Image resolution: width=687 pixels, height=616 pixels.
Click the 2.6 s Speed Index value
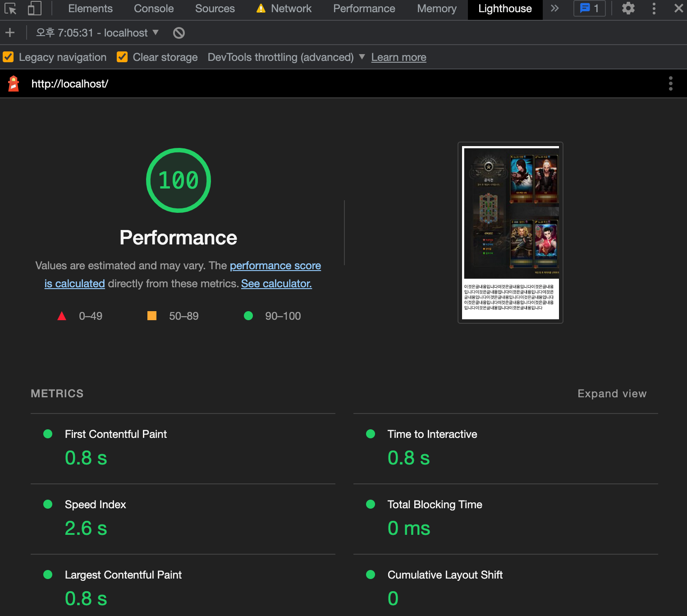click(x=86, y=528)
